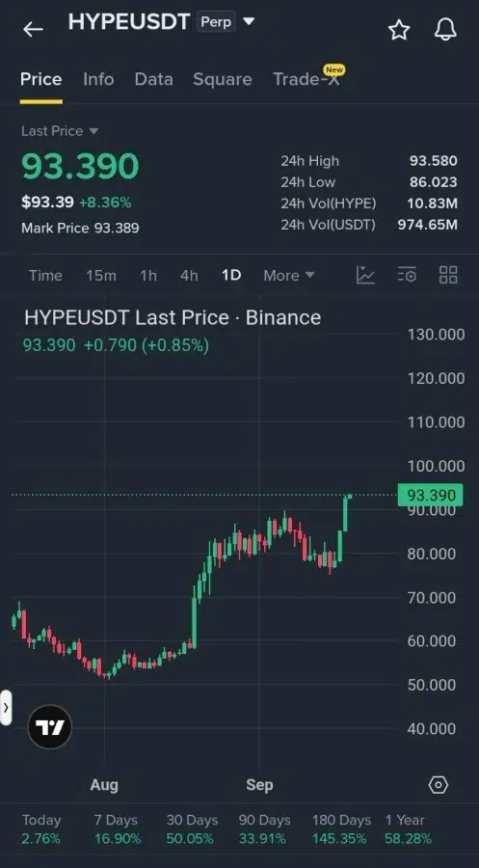Screen dimensions: 479x868
Task: Expand the left side panel handle
Action: pos(6,707)
